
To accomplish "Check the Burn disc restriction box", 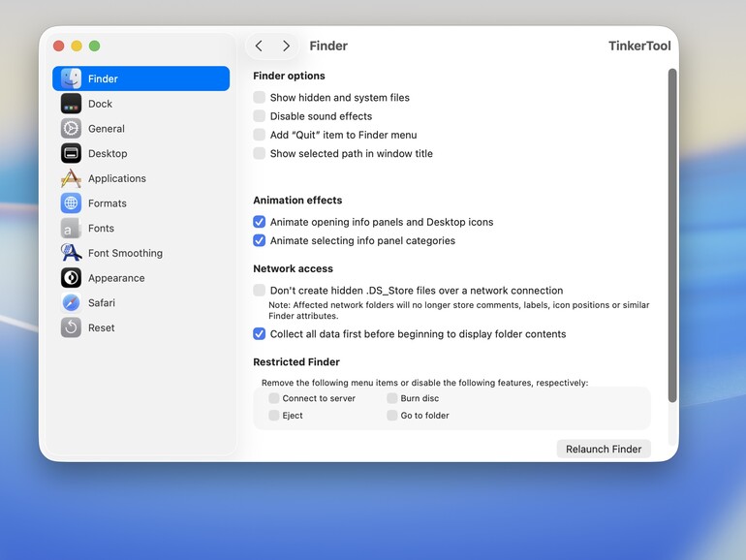I will tap(392, 398).
